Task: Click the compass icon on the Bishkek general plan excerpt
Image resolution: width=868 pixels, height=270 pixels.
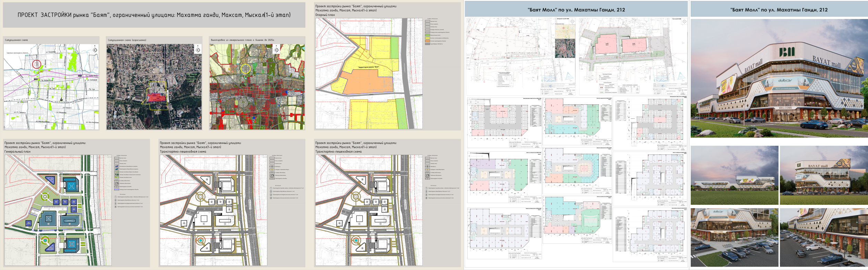Action: 276,50
